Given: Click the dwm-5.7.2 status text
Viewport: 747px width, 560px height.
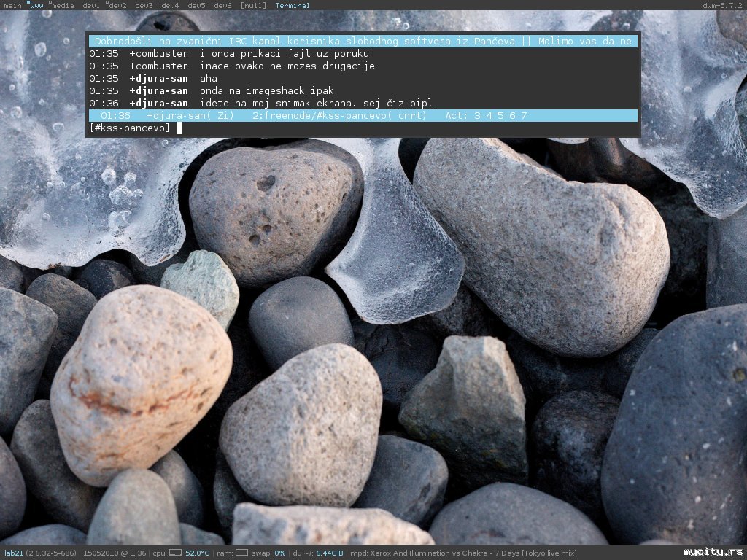Looking at the screenshot, I should 723,6.
